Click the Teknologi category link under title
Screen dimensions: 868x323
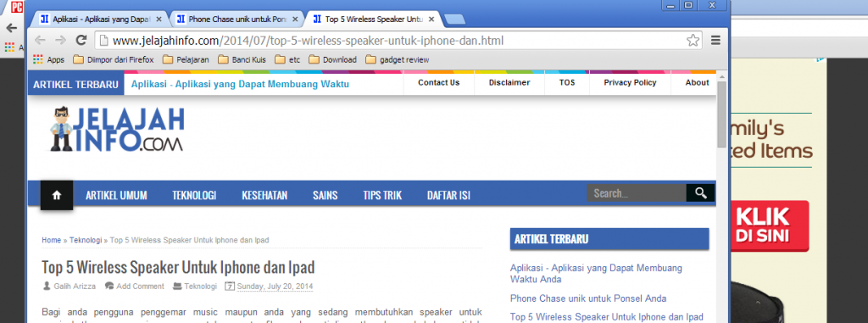point(200,287)
